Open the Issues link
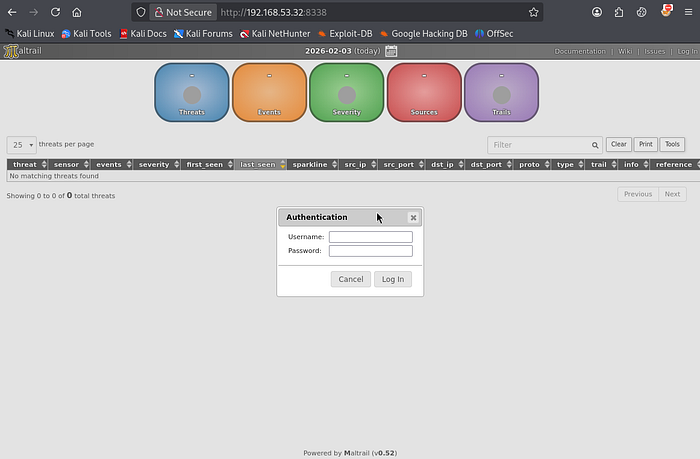This screenshot has height=459, width=700. click(654, 51)
